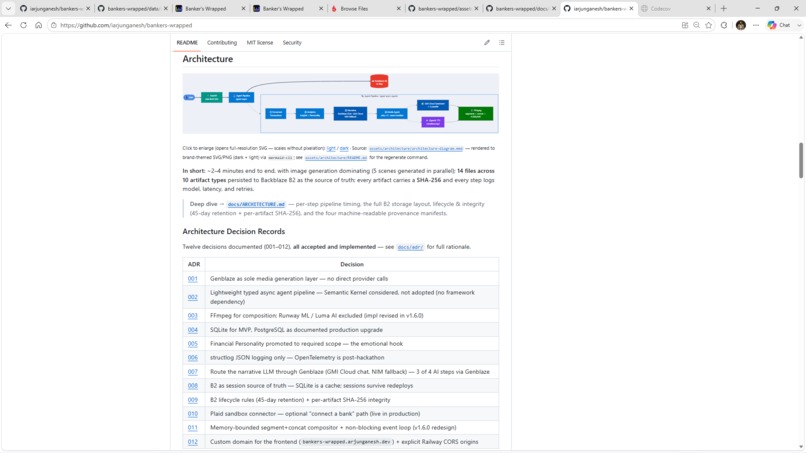
Task: Click the Decision column header
Action: point(352,264)
